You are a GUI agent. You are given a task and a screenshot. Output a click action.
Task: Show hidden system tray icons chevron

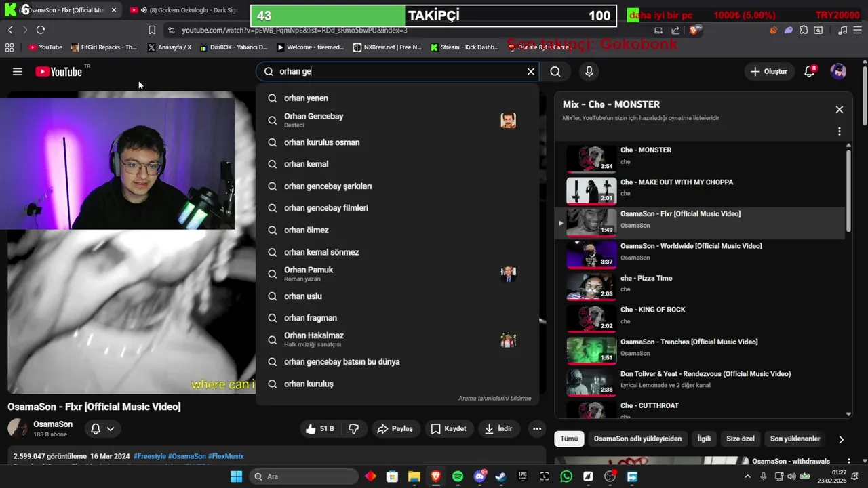click(747, 476)
